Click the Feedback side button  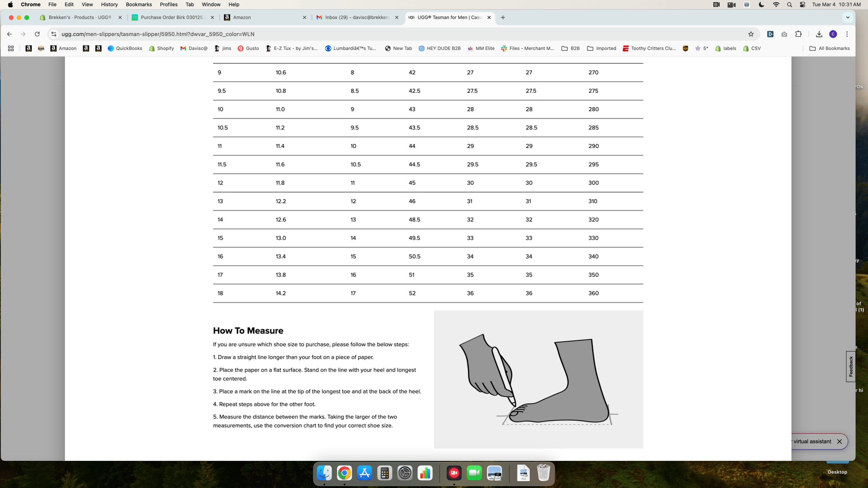pyautogui.click(x=851, y=366)
